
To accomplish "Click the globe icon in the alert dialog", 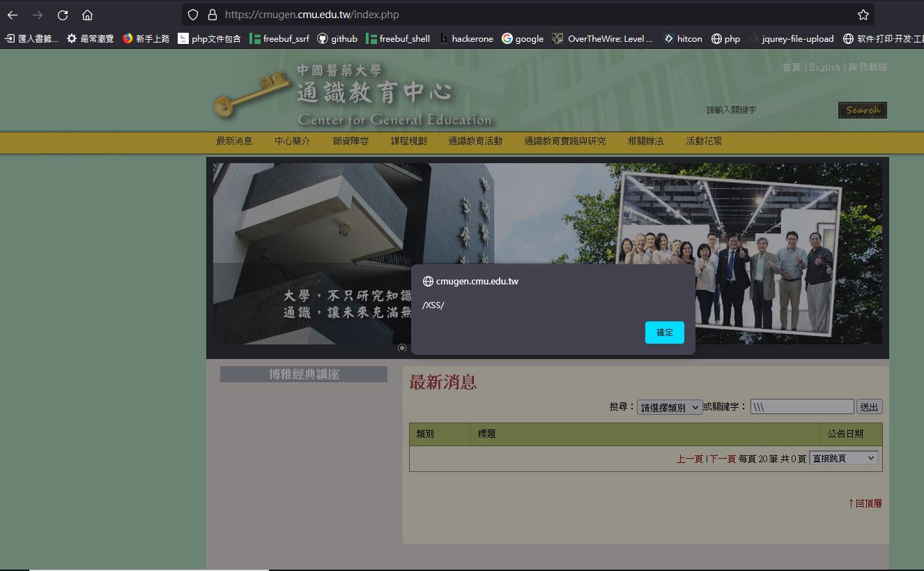I will (x=428, y=282).
